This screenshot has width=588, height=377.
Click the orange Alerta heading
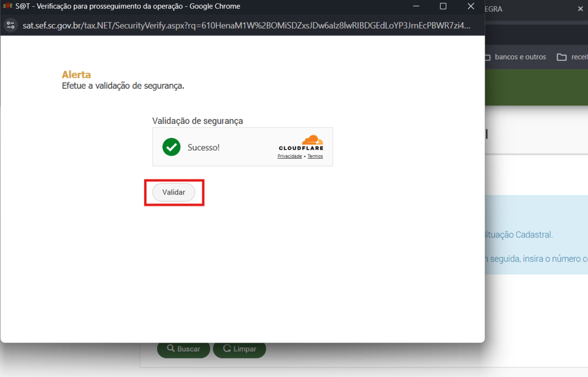[76, 74]
